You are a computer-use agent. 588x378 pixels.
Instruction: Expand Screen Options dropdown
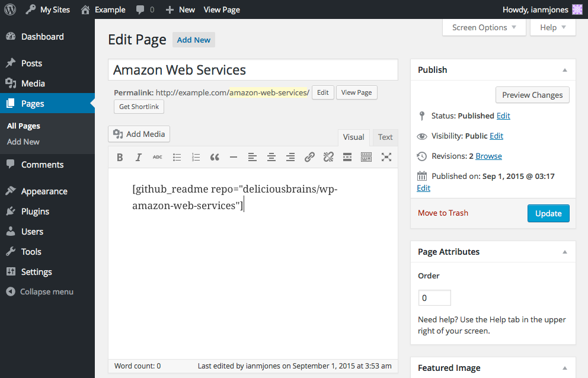(484, 27)
